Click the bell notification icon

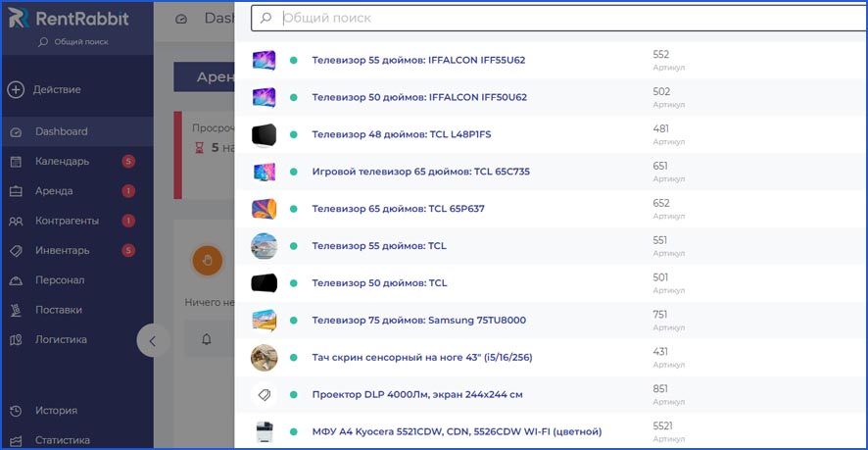pos(207,339)
